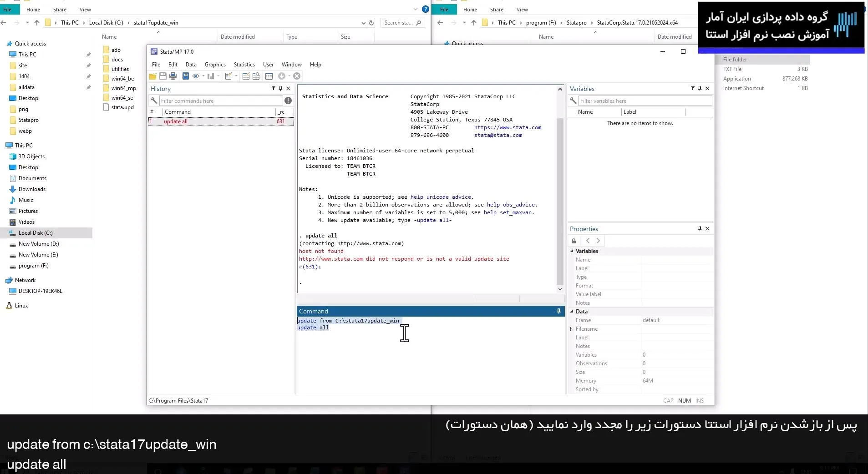The image size is (868, 474).
Task: Click the Do-file Editor toolbar icon
Action: pos(228,76)
